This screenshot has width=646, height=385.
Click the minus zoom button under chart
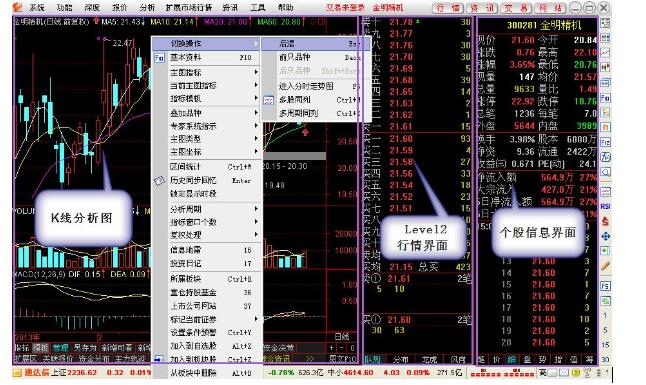pos(342,348)
